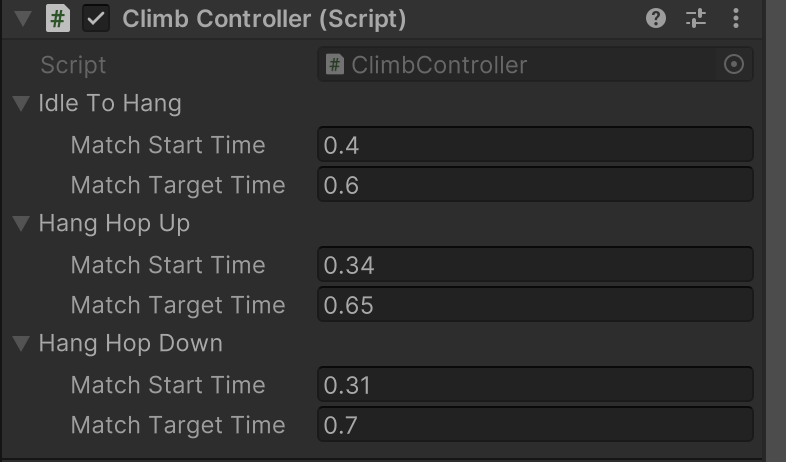Collapse the Idle To Hang section
Screen dimensions: 786x462
[21, 104]
